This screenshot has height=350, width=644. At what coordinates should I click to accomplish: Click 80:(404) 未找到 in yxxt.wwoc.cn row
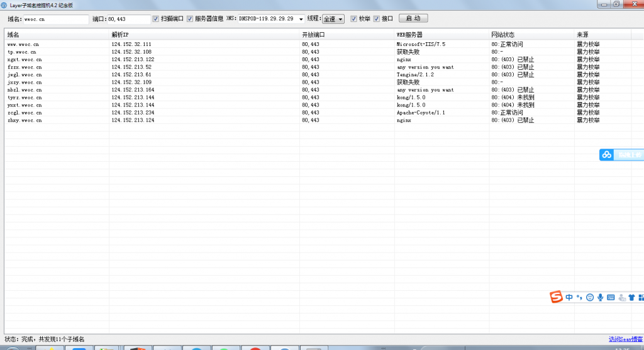click(x=513, y=105)
